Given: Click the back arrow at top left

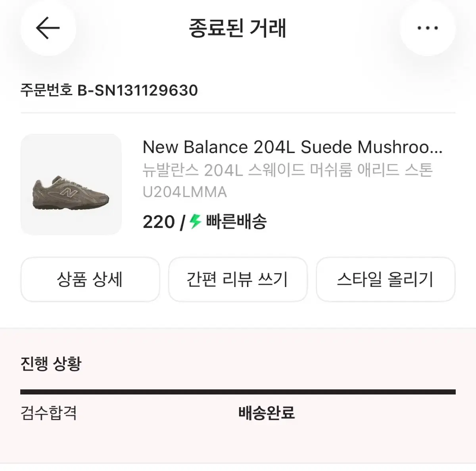Looking at the screenshot, I should click(48, 28).
